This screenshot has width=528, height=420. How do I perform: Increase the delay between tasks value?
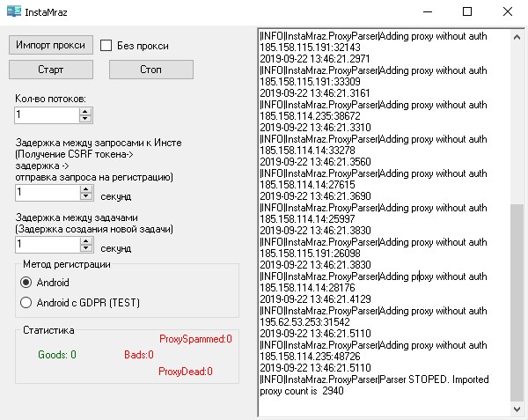click(x=85, y=240)
